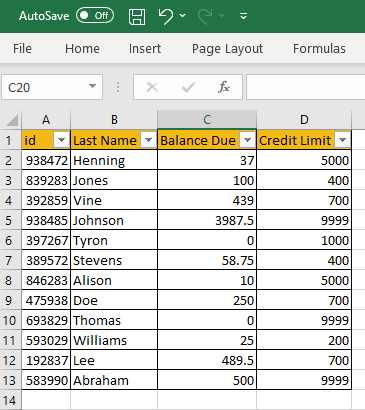Click balance cell 439

207,200
